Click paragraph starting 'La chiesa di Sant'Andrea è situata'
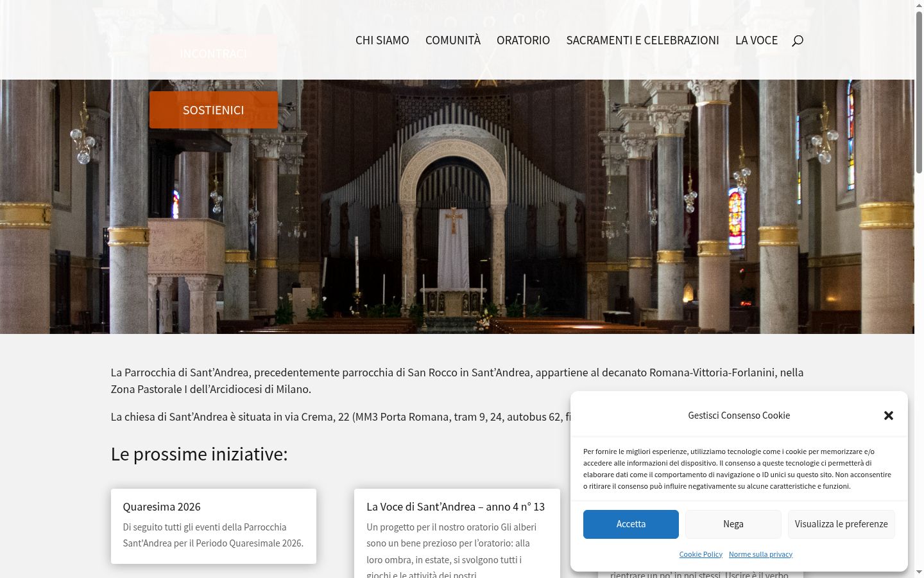This screenshot has width=924, height=578. point(340,417)
